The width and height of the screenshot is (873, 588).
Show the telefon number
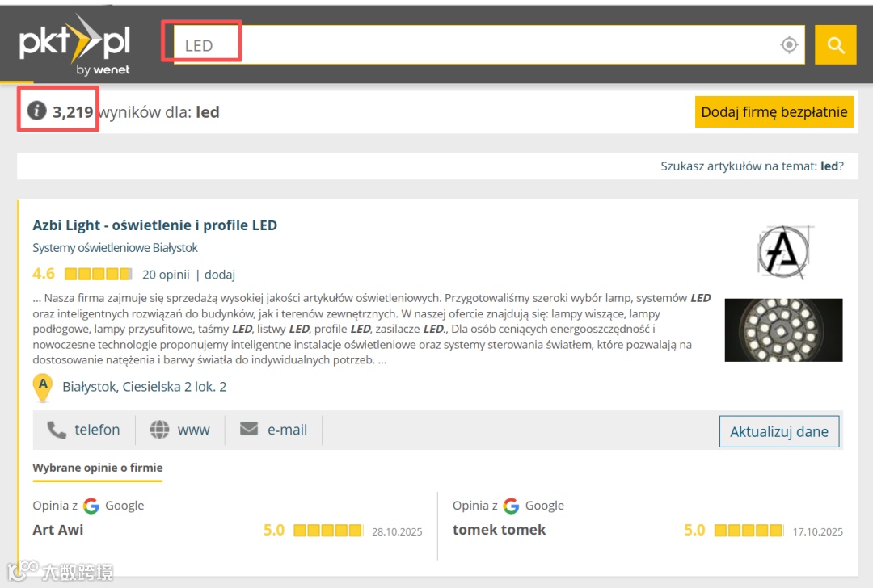point(84,430)
